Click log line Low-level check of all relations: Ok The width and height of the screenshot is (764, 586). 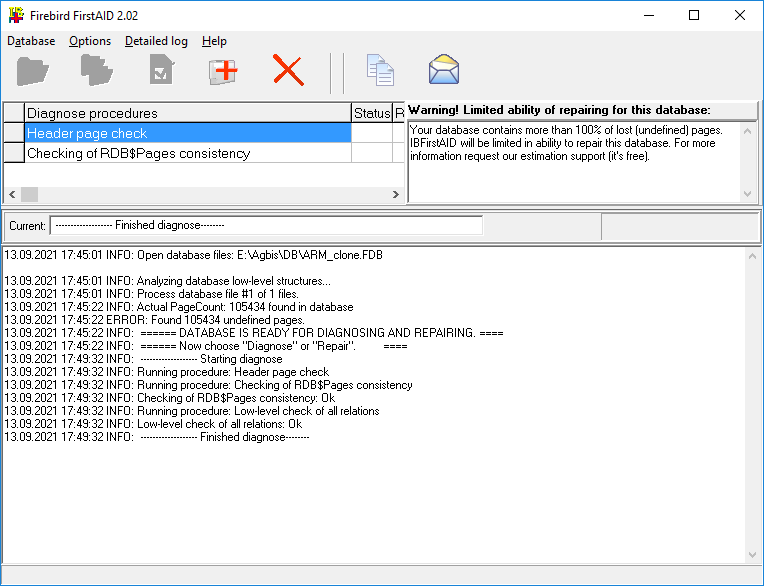click(153, 424)
